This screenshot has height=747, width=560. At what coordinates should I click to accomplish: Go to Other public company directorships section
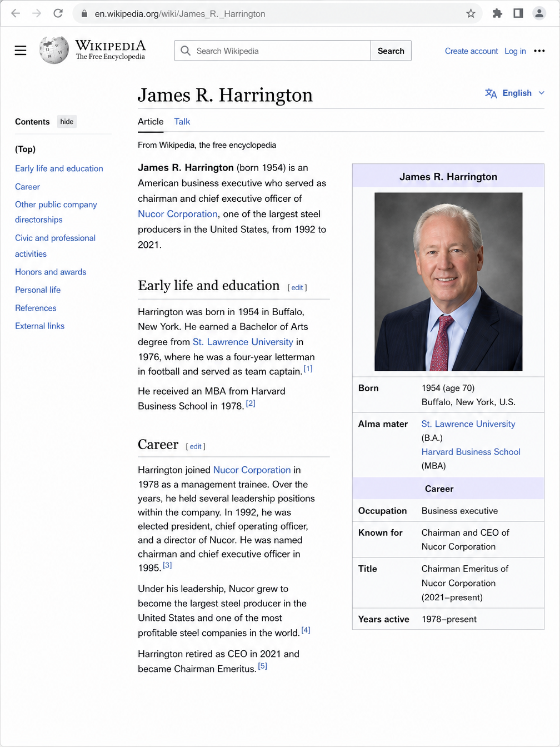[56, 212]
